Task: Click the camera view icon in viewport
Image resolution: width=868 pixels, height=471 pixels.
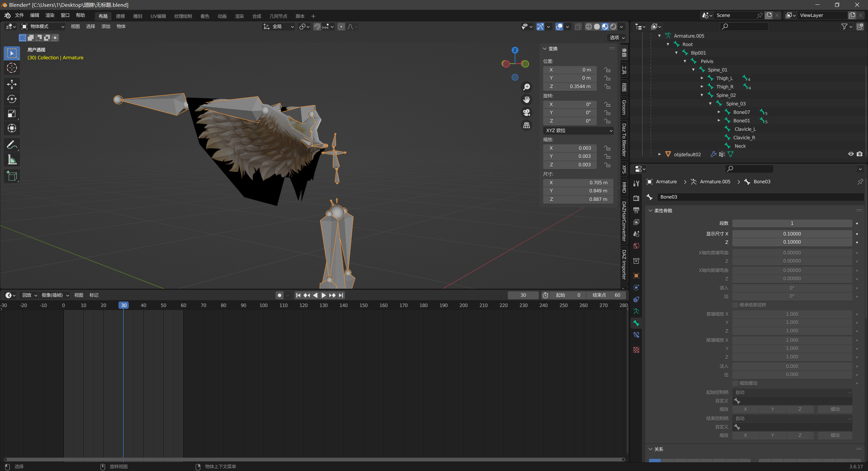Action: coord(527,112)
